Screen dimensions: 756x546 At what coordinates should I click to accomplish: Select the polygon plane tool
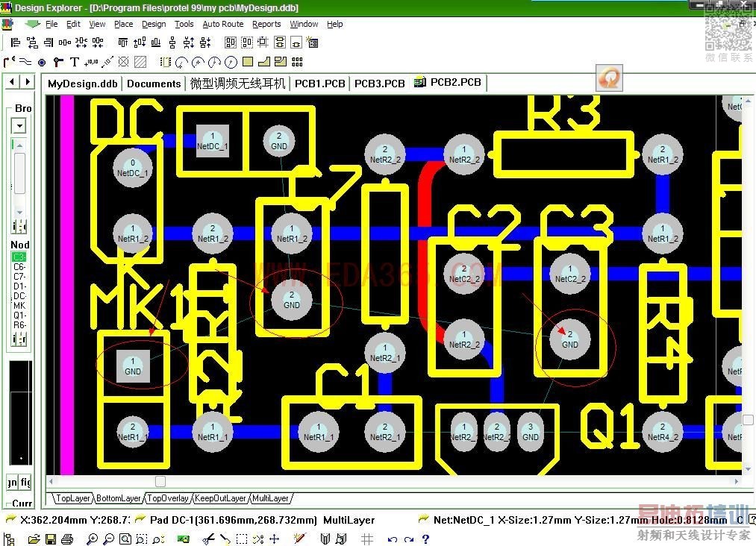[x=263, y=62]
